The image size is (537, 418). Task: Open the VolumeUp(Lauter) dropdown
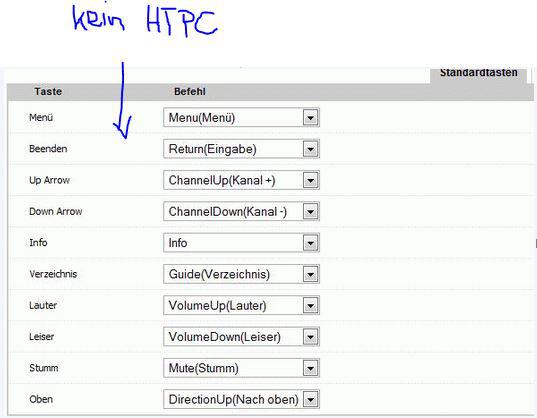pyautogui.click(x=241, y=305)
